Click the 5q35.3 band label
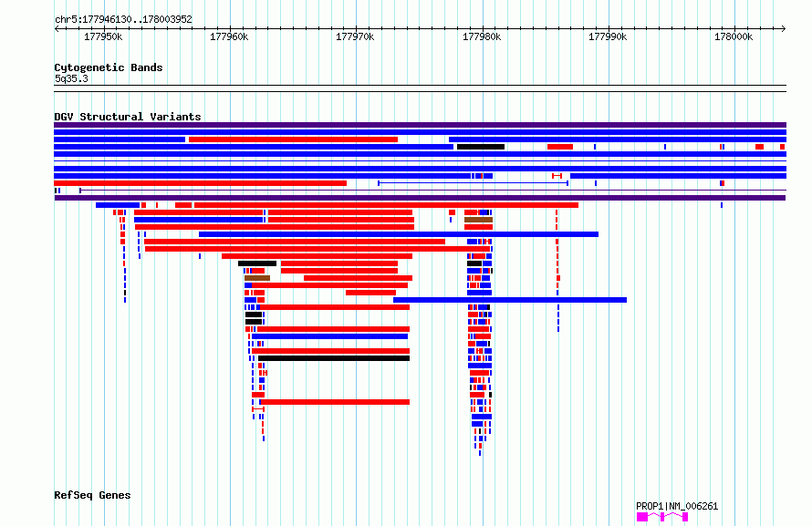 click(x=71, y=78)
